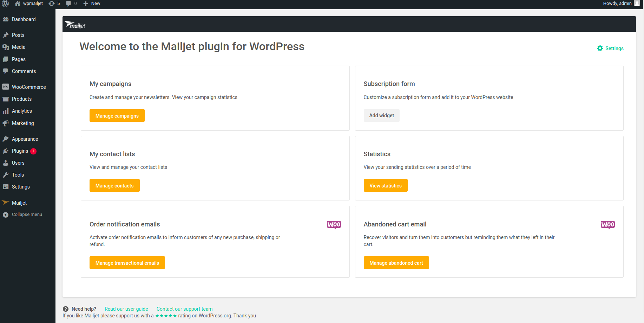Click the Order notification emails title
644x323 pixels.
pyautogui.click(x=125, y=224)
